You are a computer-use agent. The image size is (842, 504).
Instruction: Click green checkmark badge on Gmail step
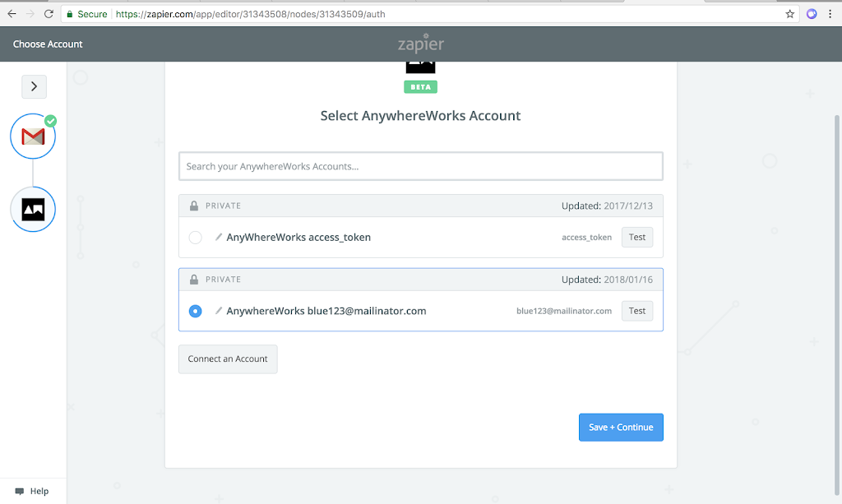point(50,121)
